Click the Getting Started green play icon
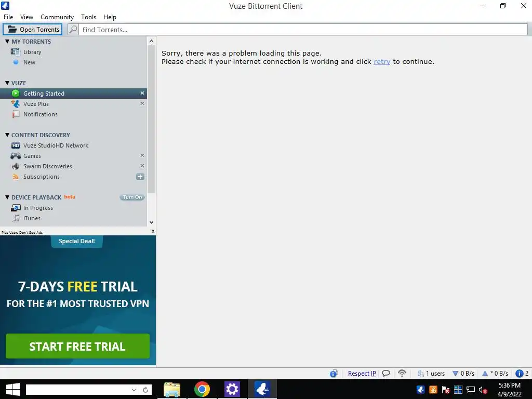Image resolution: width=532 pixels, height=399 pixels. tap(16, 94)
